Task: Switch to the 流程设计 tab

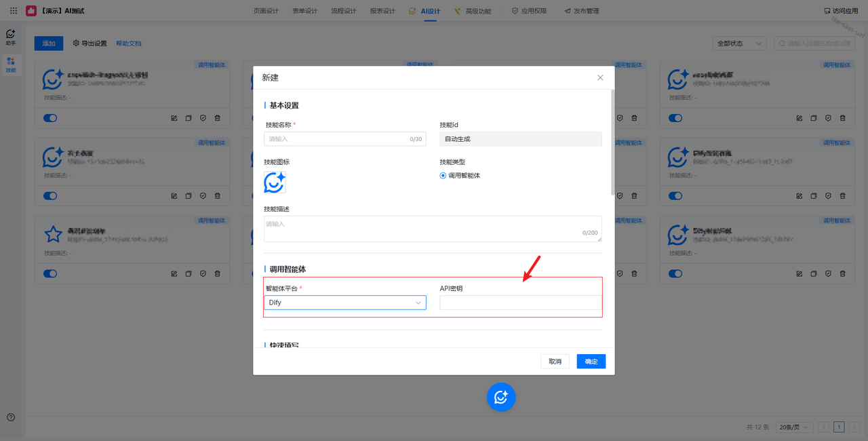Action: (x=344, y=11)
